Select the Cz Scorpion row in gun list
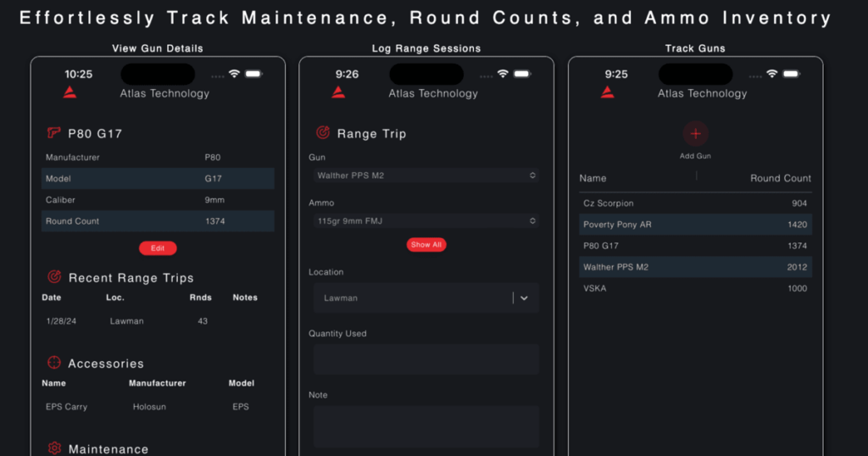 pyautogui.click(x=695, y=203)
